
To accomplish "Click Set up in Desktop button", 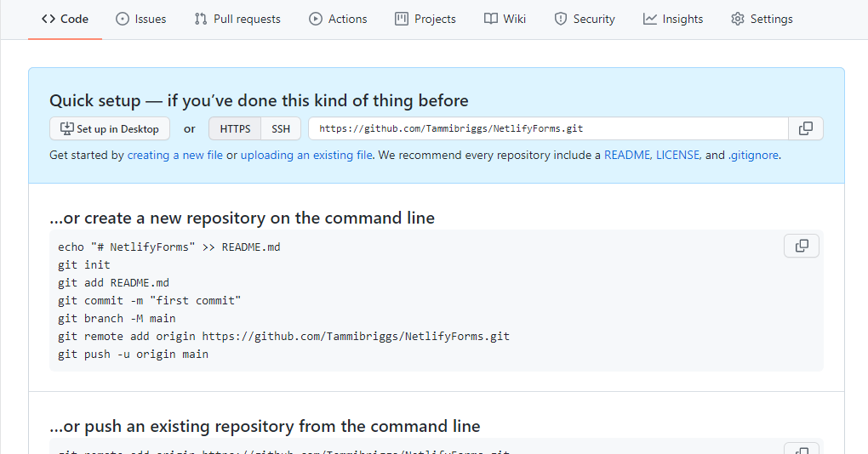I will pos(110,129).
